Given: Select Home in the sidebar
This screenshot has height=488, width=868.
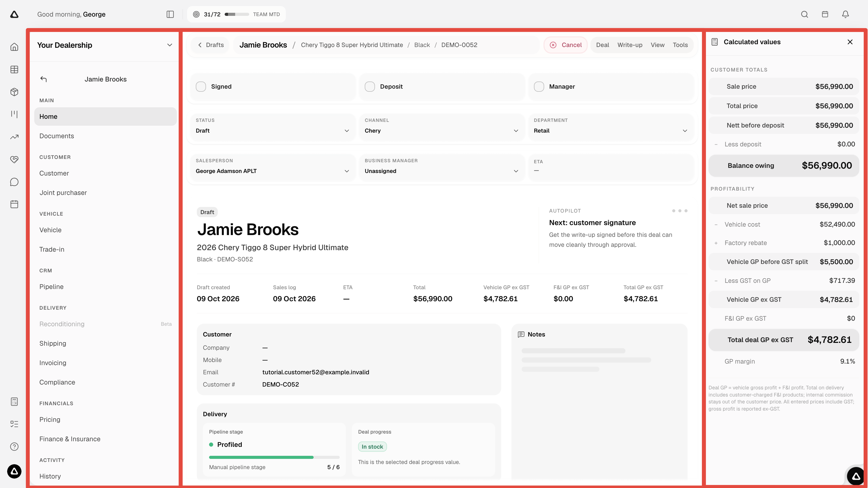Looking at the screenshot, I should coord(106,117).
